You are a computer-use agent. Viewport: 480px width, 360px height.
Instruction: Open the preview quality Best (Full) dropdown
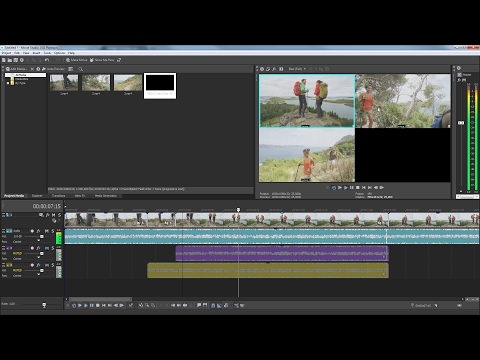pyautogui.click(x=297, y=69)
